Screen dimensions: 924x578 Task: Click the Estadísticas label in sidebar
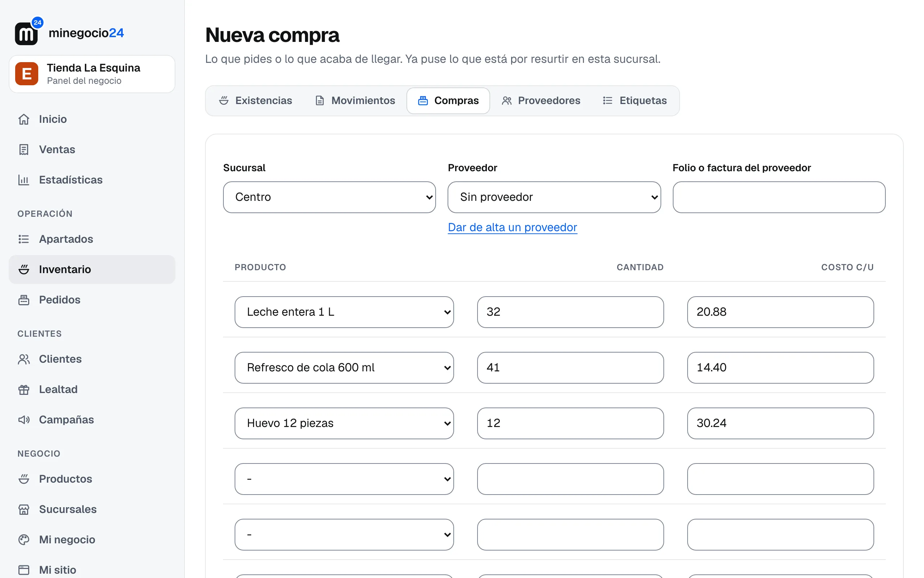tap(71, 180)
